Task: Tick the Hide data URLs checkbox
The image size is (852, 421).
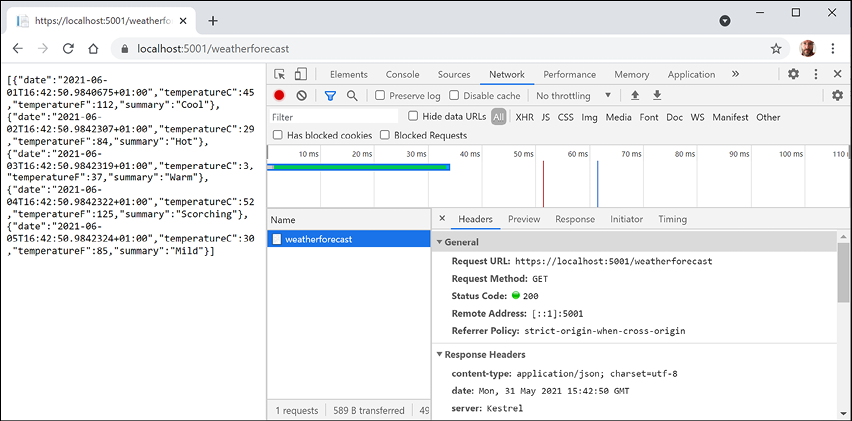Action: click(414, 117)
